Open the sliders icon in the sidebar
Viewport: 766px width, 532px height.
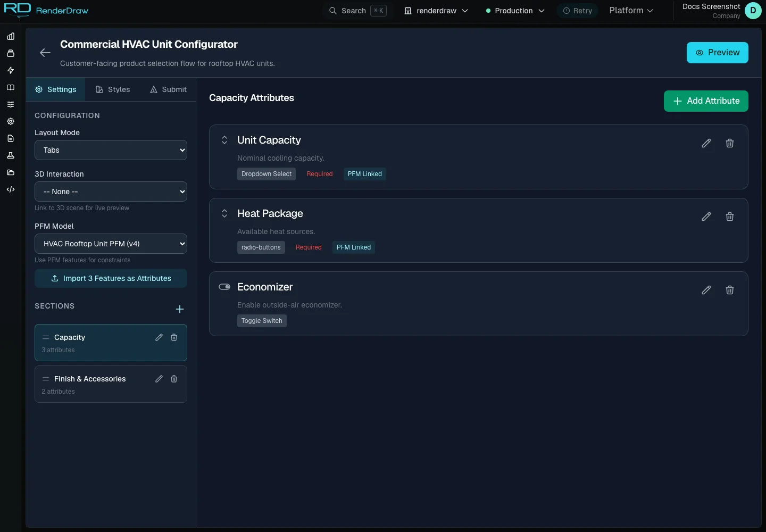click(x=11, y=104)
